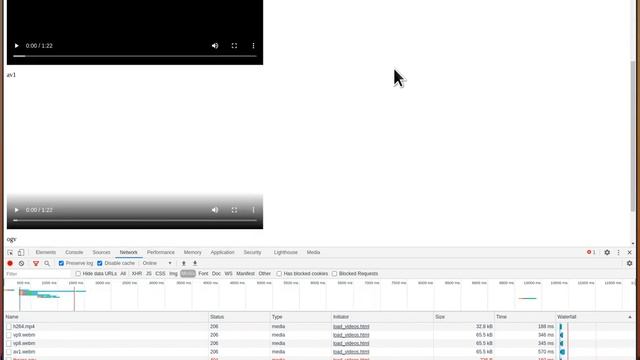The width and height of the screenshot is (640, 360).
Task: Toggle the network filter funnel icon
Action: click(x=36, y=264)
